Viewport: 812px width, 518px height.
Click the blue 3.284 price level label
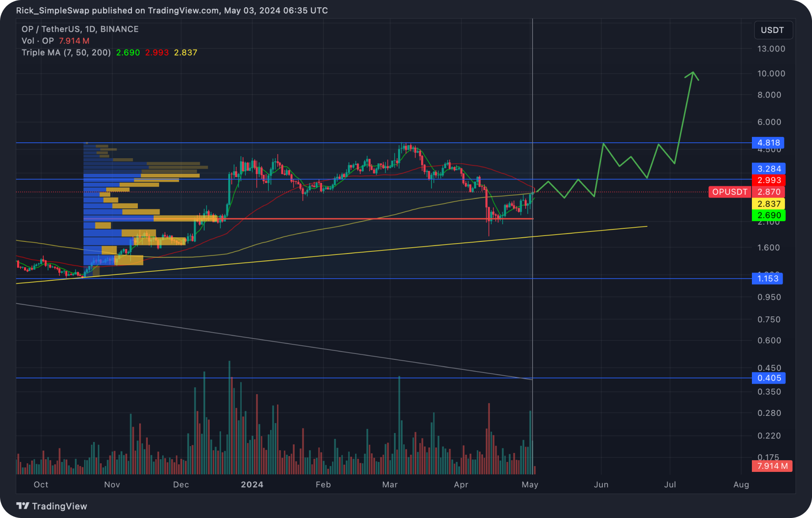pyautogui.click(x=769, y=169)
